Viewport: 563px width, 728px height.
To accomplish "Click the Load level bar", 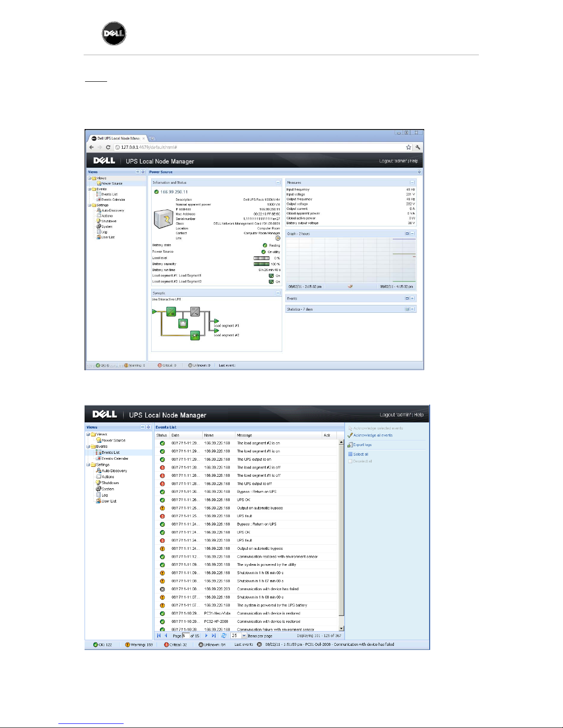I will tap(262, 258).
